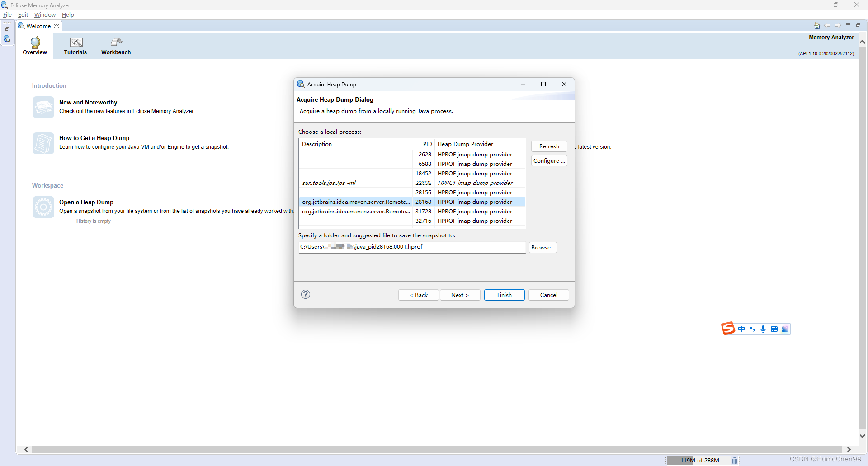Screen dimensions: 868x466
Task: Maximize the Acquire Heap Dump dialog
Action: point(543,84)
